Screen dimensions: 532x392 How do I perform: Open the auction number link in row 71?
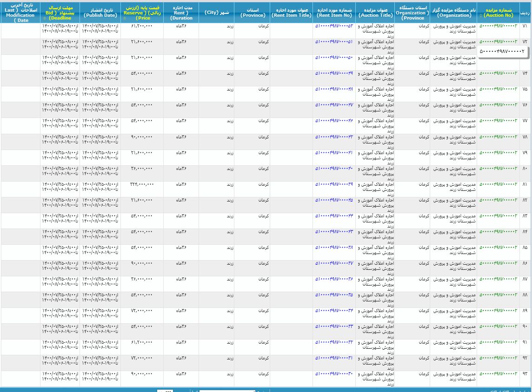point(498,26)
